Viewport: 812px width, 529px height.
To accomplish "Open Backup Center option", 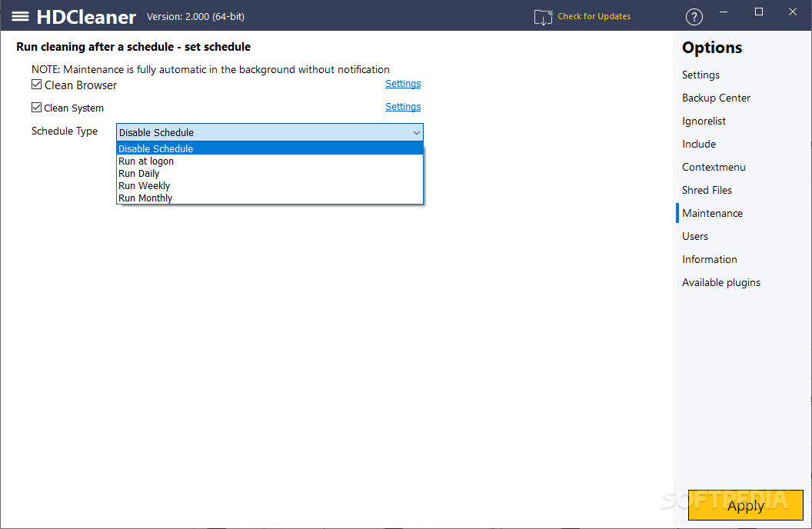I will (x=716, y=98).
